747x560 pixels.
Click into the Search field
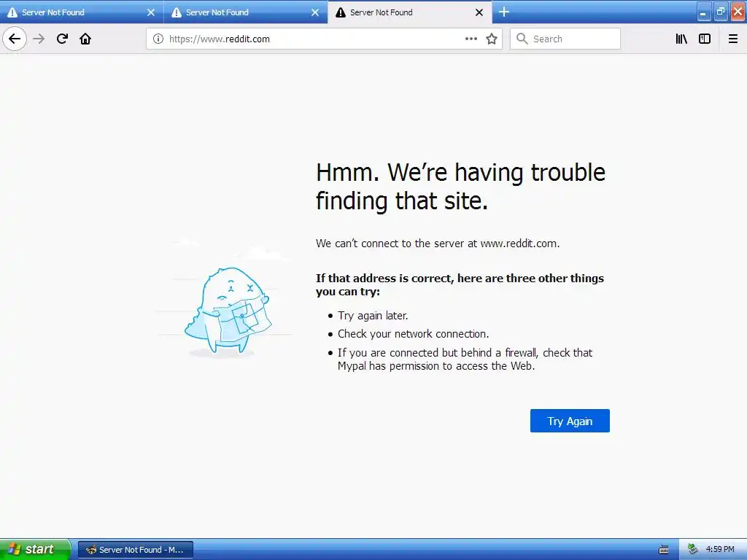click(x=565, y=39)
